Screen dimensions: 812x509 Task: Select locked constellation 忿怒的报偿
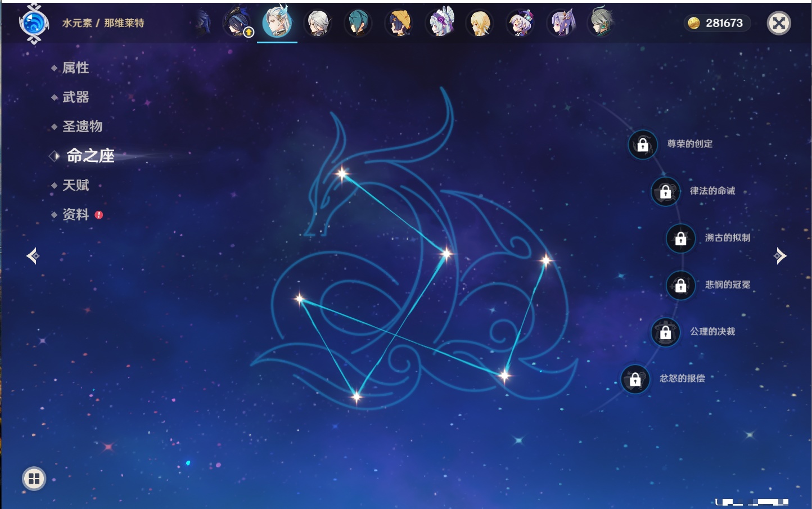click(635, 380)
